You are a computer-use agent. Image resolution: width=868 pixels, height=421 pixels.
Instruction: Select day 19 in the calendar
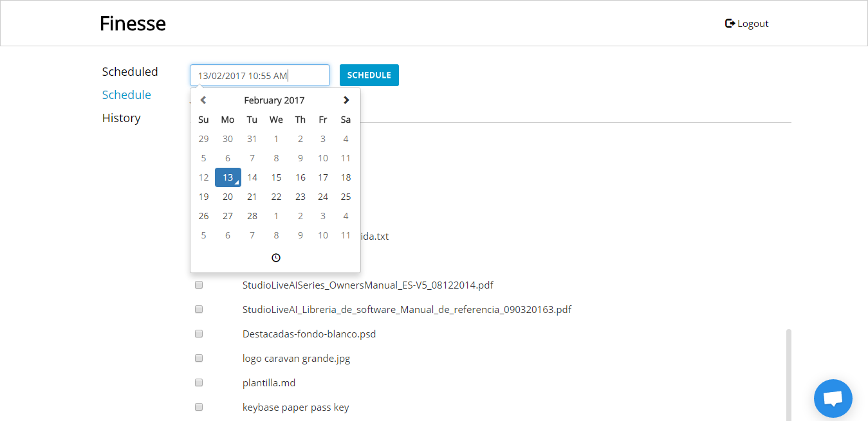pyautogui.click(x=204, y=197)
